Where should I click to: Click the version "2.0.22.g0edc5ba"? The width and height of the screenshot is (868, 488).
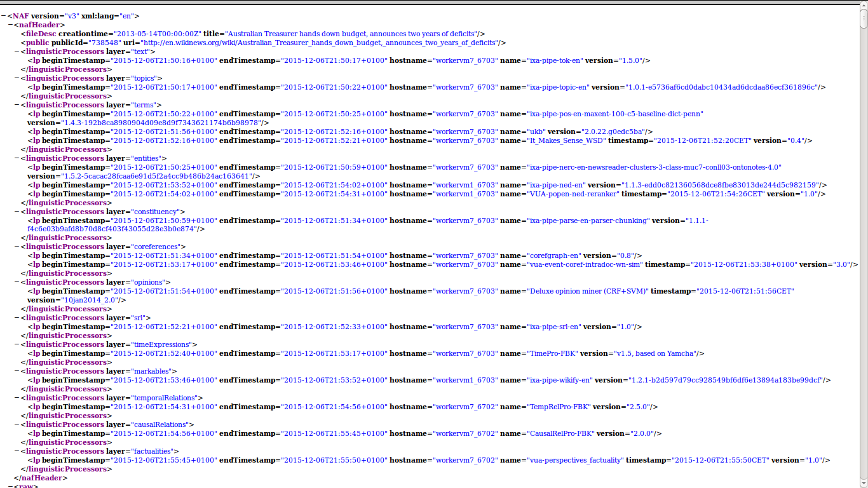click(x=613, y=132)
